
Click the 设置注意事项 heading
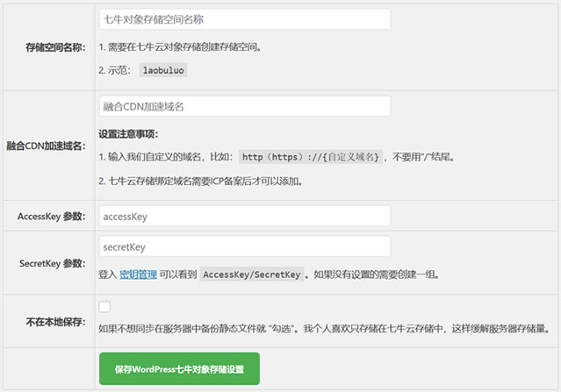tap(128, 135)
